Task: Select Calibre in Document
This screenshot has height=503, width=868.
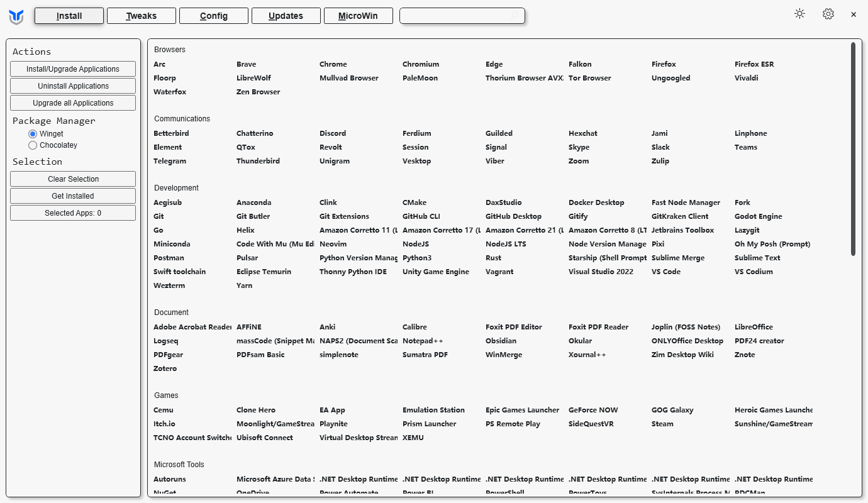Action: pos(415,327)
